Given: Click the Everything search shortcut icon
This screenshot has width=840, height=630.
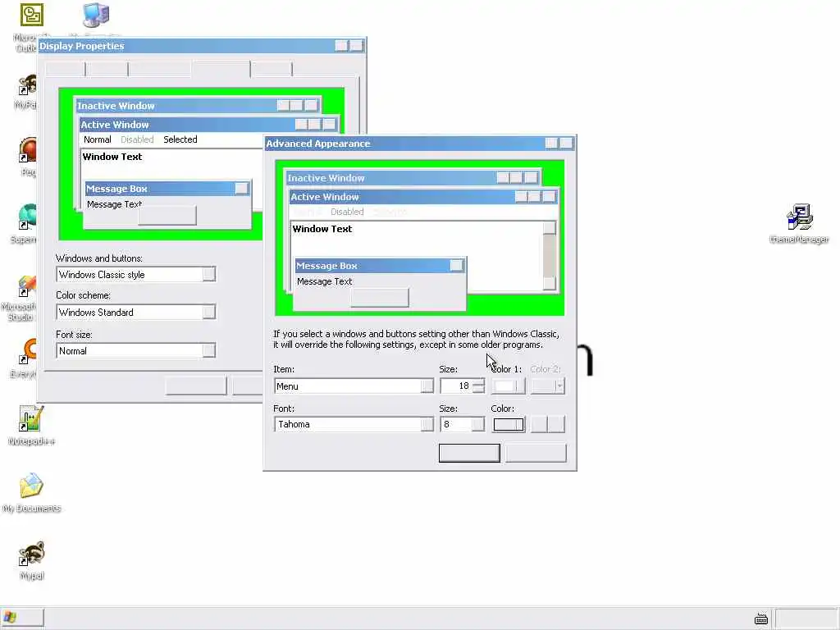Looking at the screenshot, I should point(28,351).
